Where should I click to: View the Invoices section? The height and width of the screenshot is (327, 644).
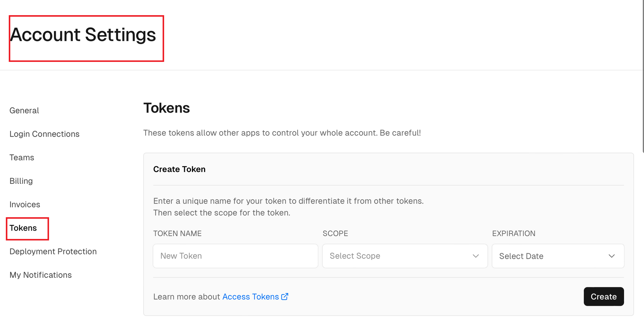25,204
